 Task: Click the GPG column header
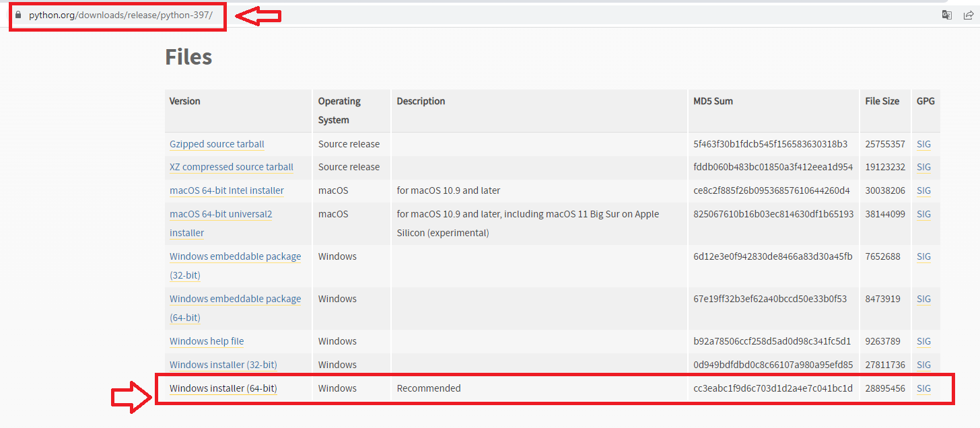[925, 101]
